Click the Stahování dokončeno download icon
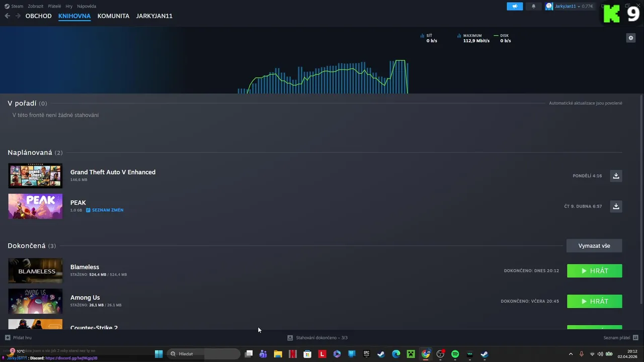 tap(290, 338)
